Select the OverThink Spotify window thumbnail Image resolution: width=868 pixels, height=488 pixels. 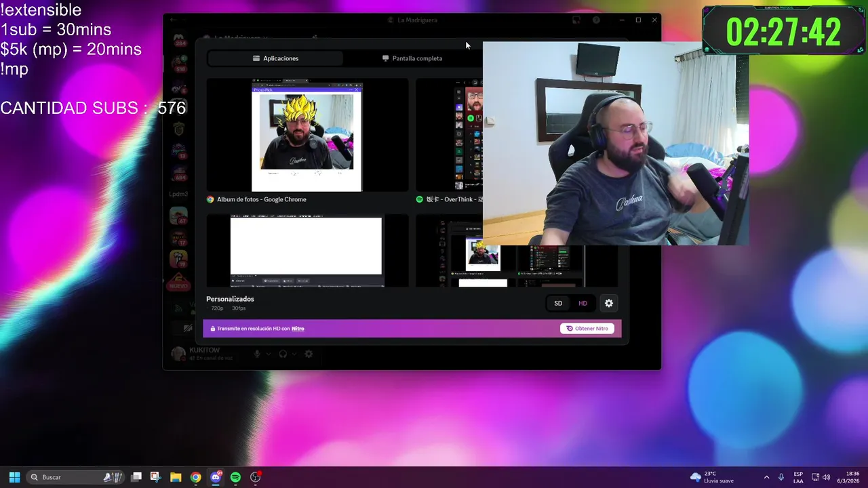[x=449, y=135]
